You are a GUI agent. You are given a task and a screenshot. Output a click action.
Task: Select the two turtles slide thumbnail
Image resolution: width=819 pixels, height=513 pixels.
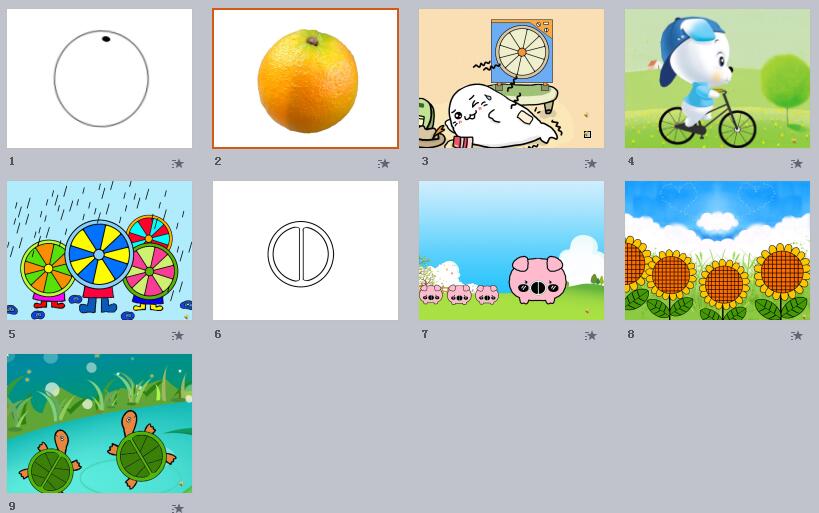coord(99,423)
